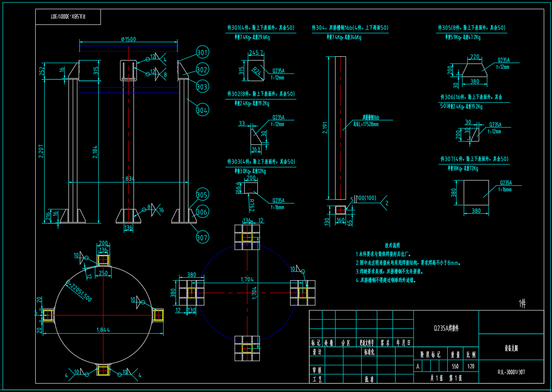Screen dimensions: 552x392
Task: Click the 301 part balloon callout
Action: pyautogui.click(x=202, y=53)
